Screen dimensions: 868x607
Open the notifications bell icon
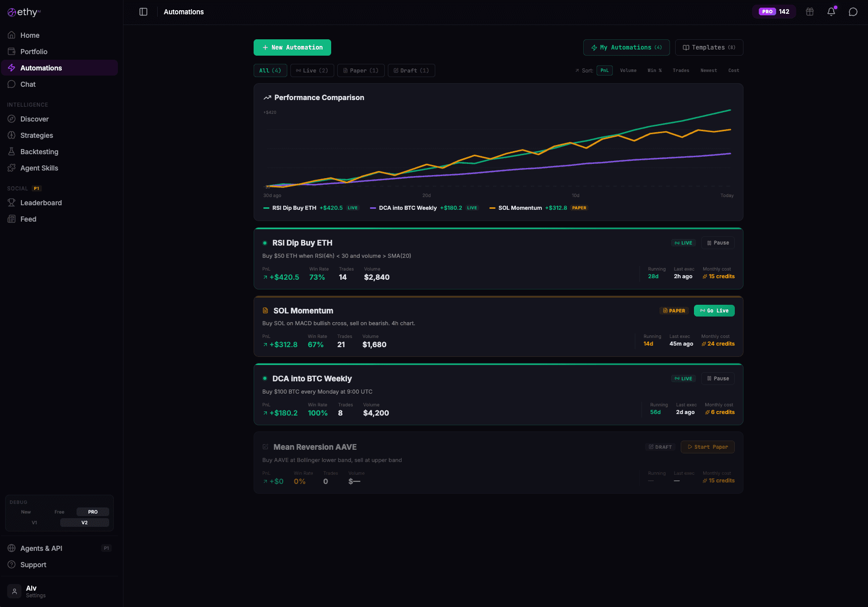tap(831, 11)
